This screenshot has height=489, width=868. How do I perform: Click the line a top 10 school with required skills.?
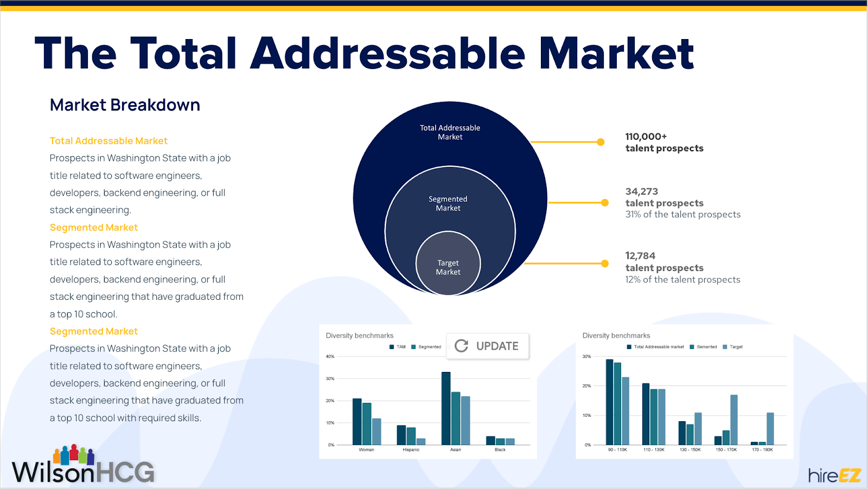125,418
